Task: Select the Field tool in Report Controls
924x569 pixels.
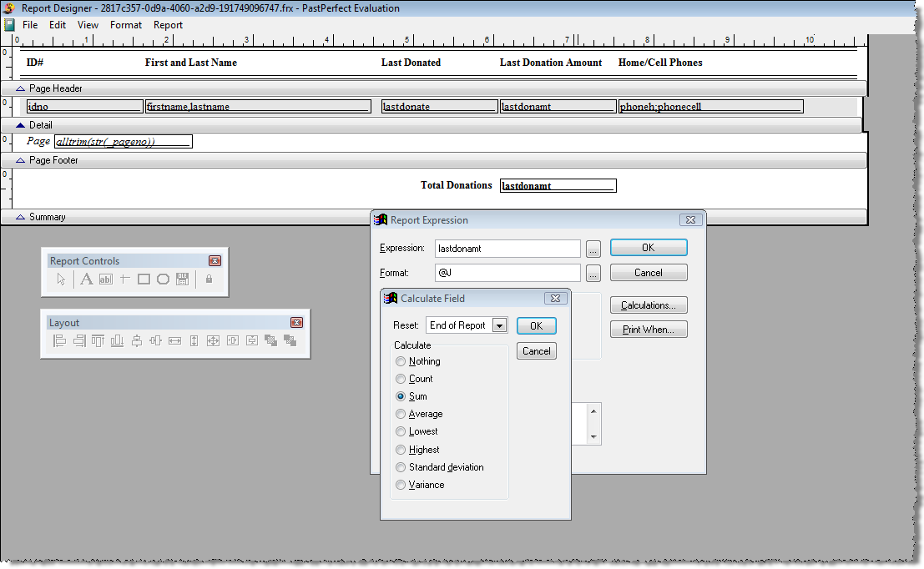Action: tap(105, 279)
